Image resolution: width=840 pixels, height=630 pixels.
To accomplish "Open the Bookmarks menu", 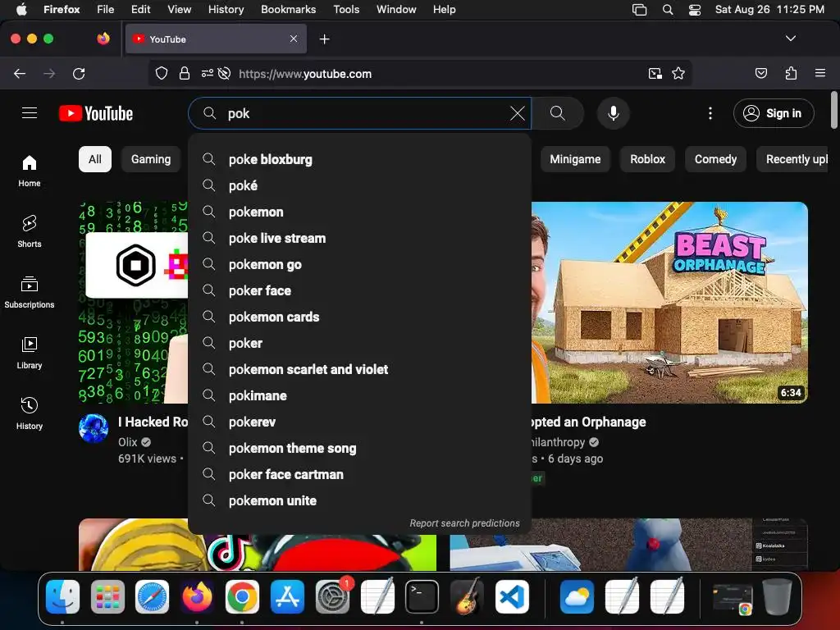I will pyautogui.click(x=288, y=10).
